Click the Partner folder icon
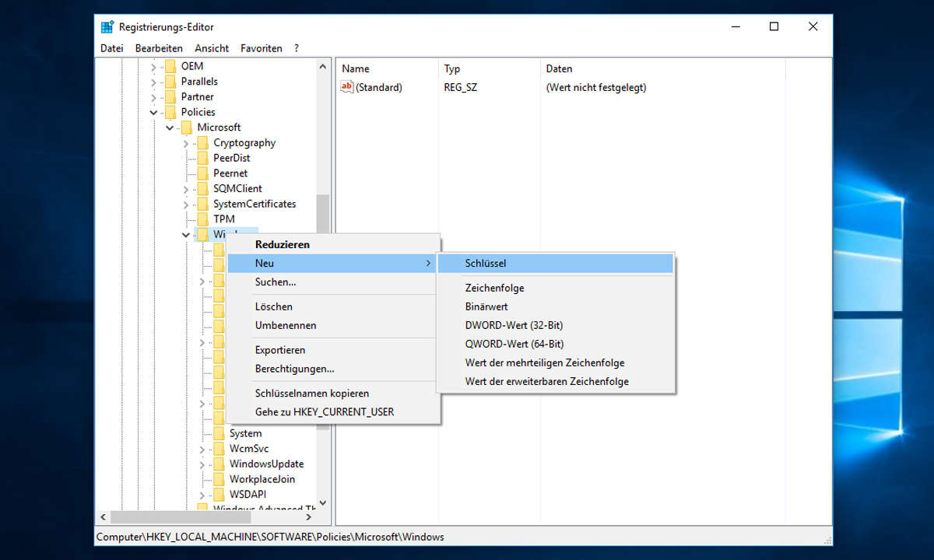 [x=170, y=96]
